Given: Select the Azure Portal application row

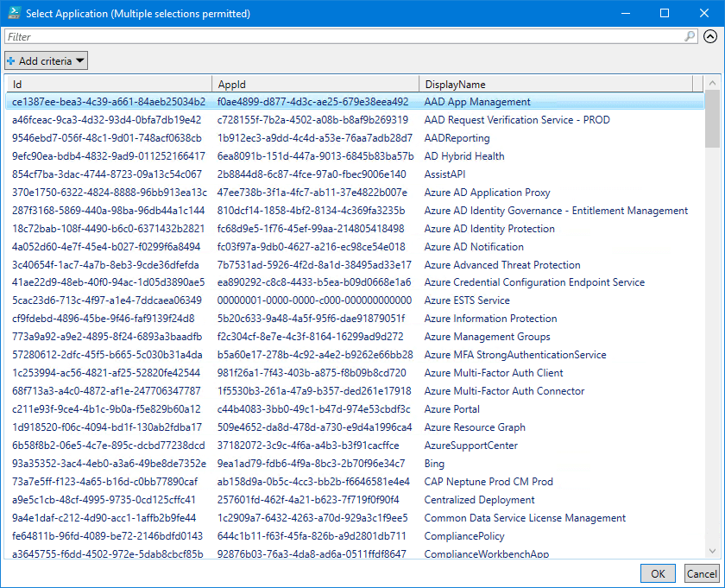Looking at the screenshot, I should [451, 409].
